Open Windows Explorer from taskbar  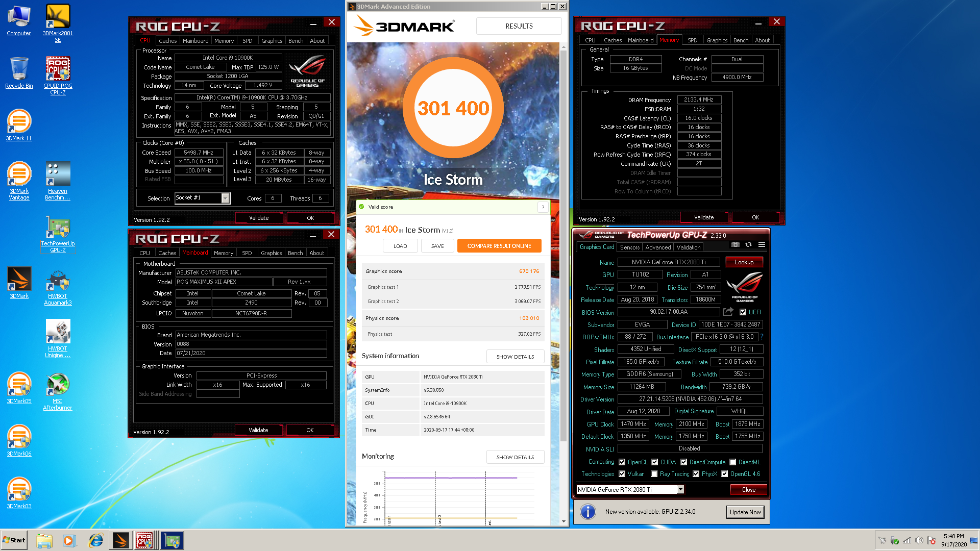(x=44, y=540)
